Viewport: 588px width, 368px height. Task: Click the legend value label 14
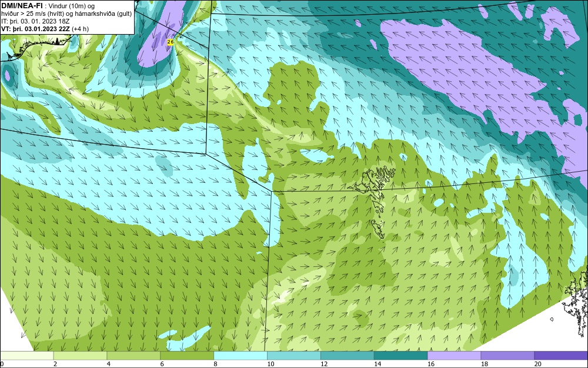(377, 364)
